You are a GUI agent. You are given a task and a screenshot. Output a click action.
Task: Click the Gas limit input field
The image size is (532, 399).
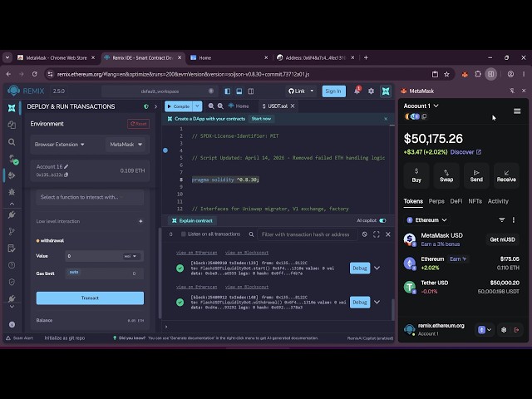tap(105, 273)
